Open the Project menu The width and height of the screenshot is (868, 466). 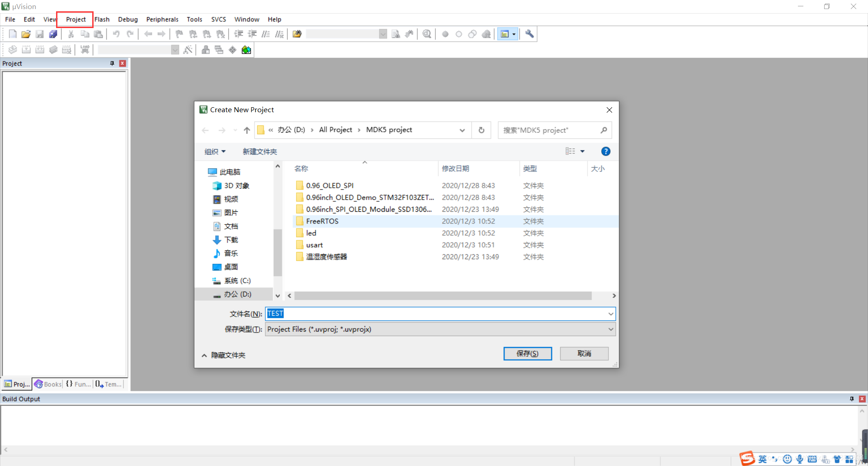pos(75,19)
